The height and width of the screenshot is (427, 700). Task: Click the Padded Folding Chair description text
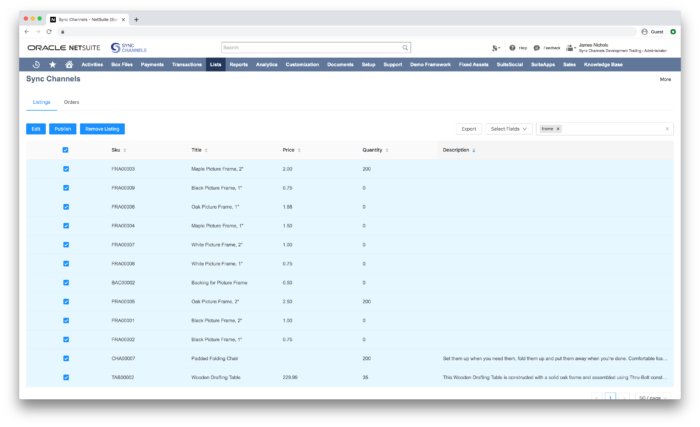pyautogui.click(x=555, y=358)
